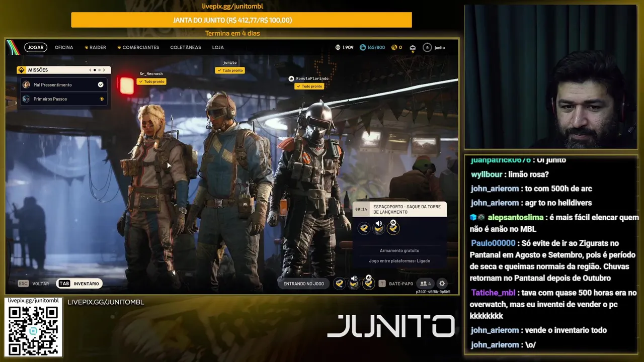Click the Primeiros Passos mission portrait icon
This screenshot has height=362, width=644.
pyautogui.click(x=26, y=99)
